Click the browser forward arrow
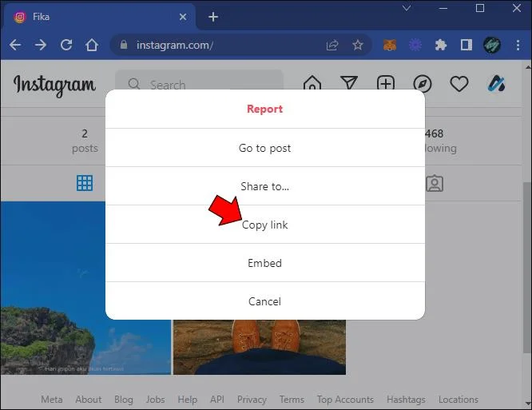This screenshot has height=410, width=532. click(x=41, y=45)
